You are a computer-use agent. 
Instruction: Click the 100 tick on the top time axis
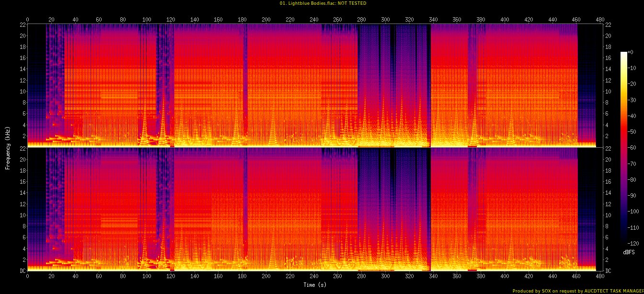point(147,20)
